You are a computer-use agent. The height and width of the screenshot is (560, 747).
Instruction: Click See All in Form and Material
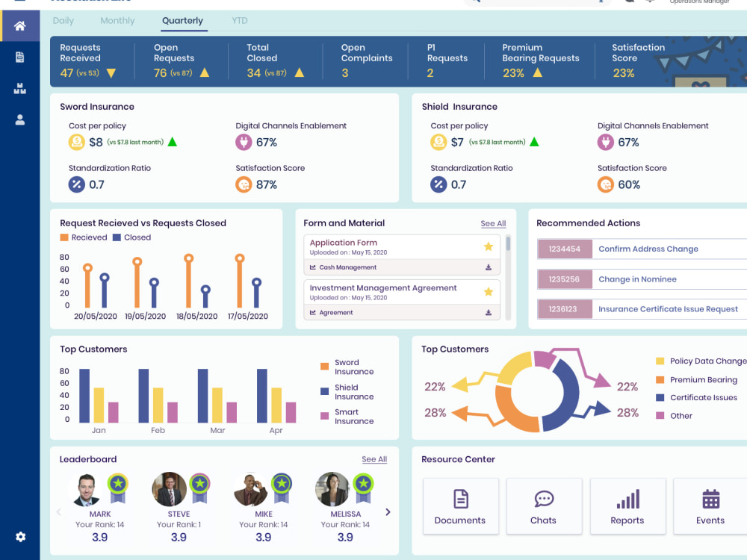[492, 223]
